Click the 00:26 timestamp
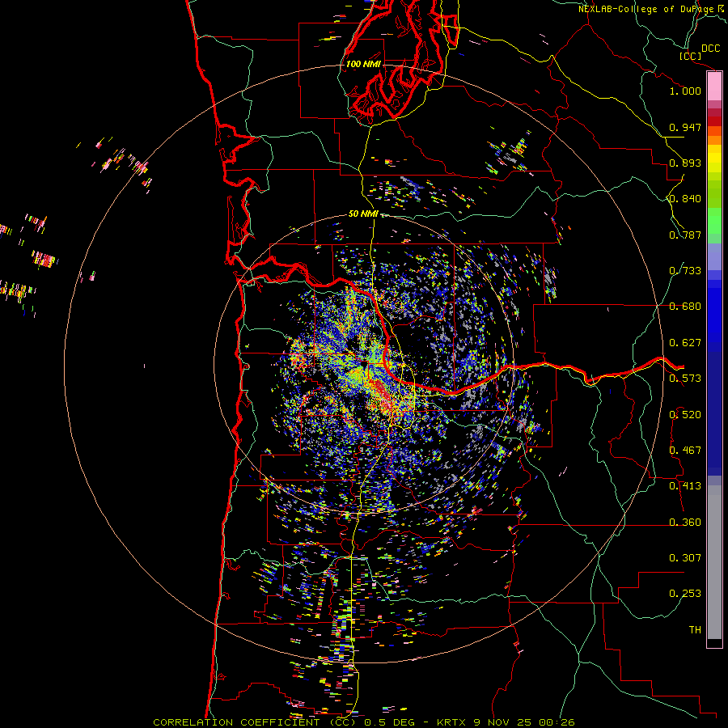Viewport: 728px width, 728px height. click(557, 722)
